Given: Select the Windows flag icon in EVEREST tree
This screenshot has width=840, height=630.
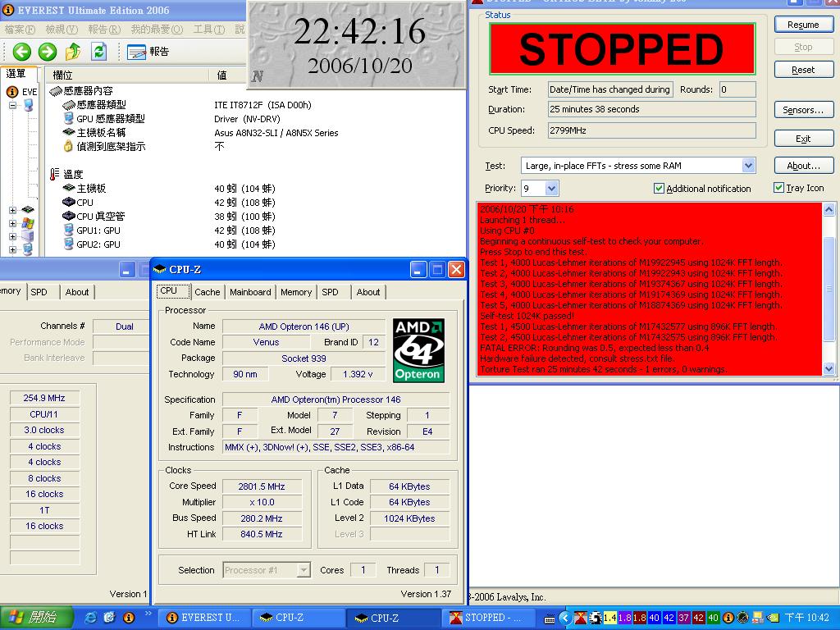Looking at the screenshot, I should [x=28, y=223].
